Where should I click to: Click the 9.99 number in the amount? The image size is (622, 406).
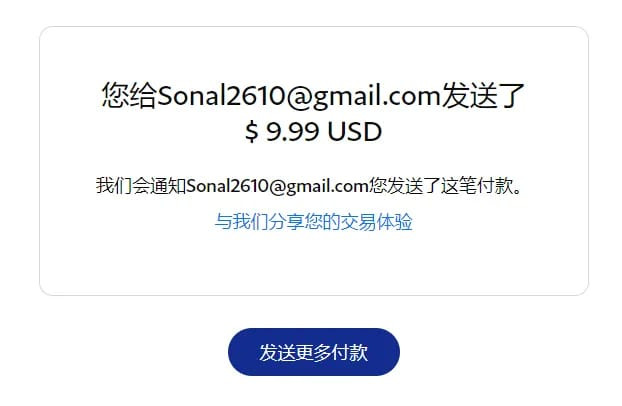[x=293, y=131]
